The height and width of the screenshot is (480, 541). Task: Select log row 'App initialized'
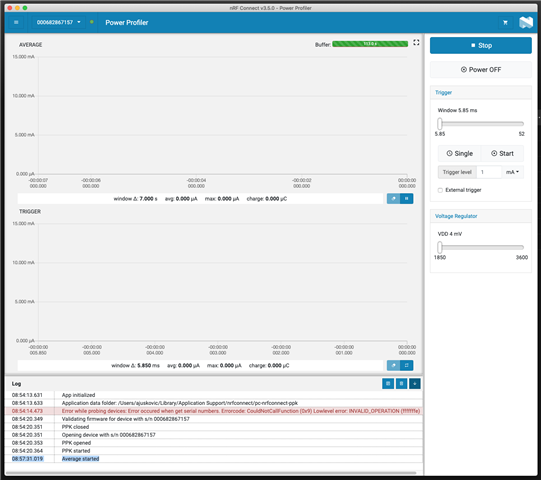(x=214, y=395)
